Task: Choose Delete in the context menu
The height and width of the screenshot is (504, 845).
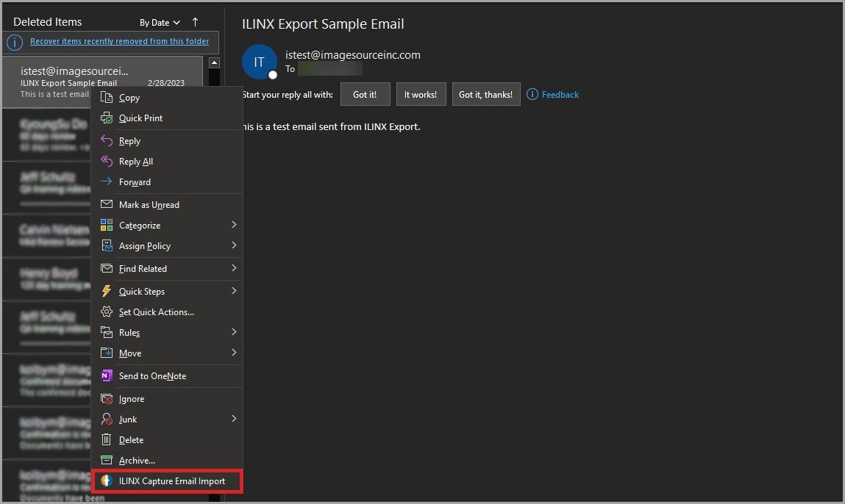Action: [x=167, y=440]
